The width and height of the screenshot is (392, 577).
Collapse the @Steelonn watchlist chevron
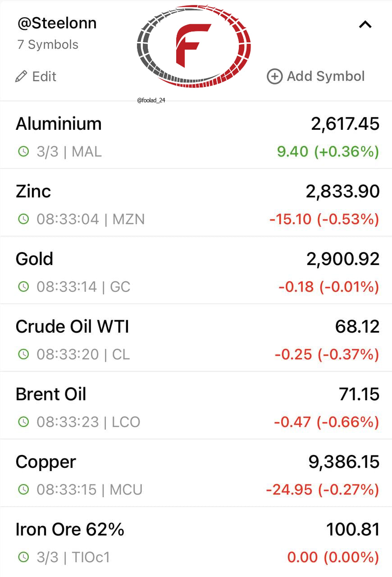click(x=365, y=25)
